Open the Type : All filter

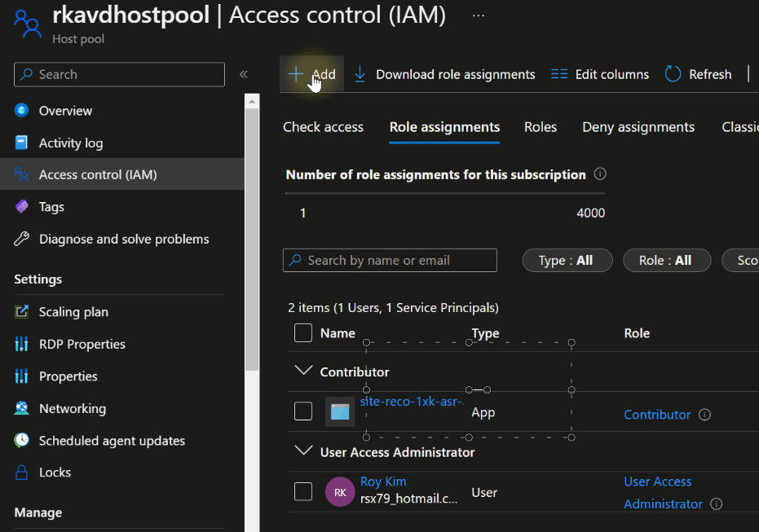[x=568, y=261]
